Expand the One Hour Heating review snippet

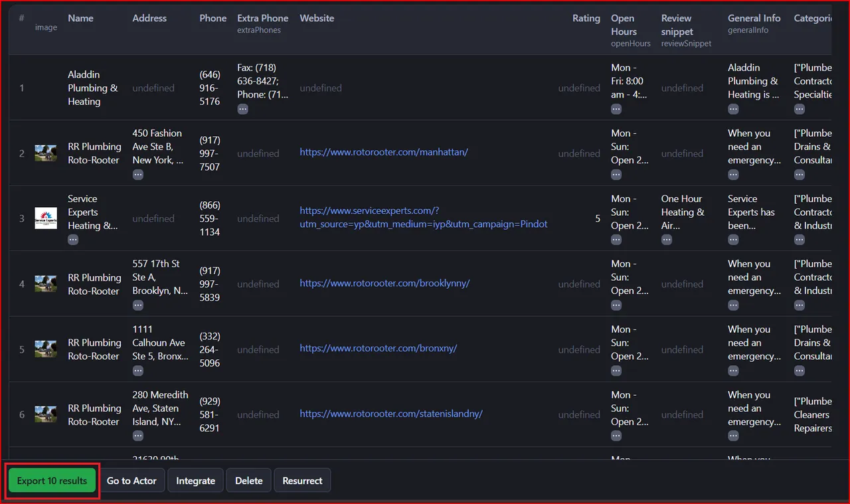[x=667, y=240]
